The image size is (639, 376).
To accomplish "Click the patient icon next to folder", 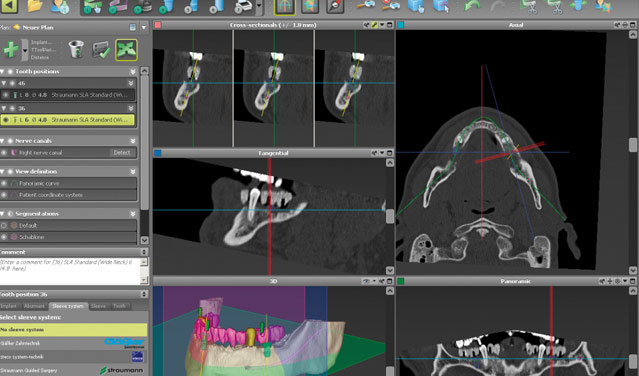I will pyautogui.click(x=61, y=6).
